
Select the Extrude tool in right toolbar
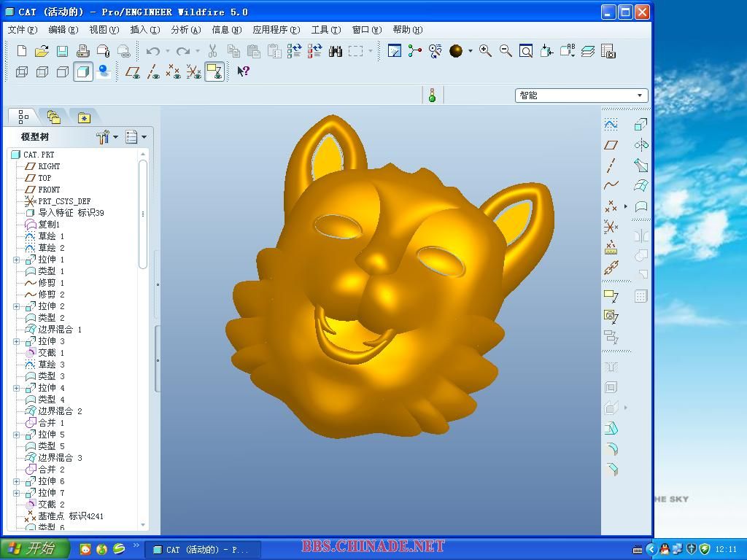(x=640, y=125)
